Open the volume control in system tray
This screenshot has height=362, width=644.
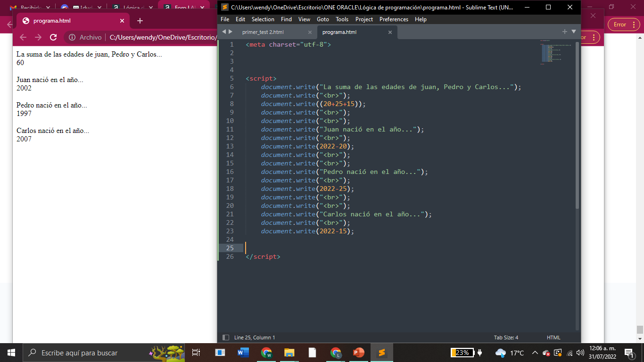pyautogui.click(x=580, y=353)
